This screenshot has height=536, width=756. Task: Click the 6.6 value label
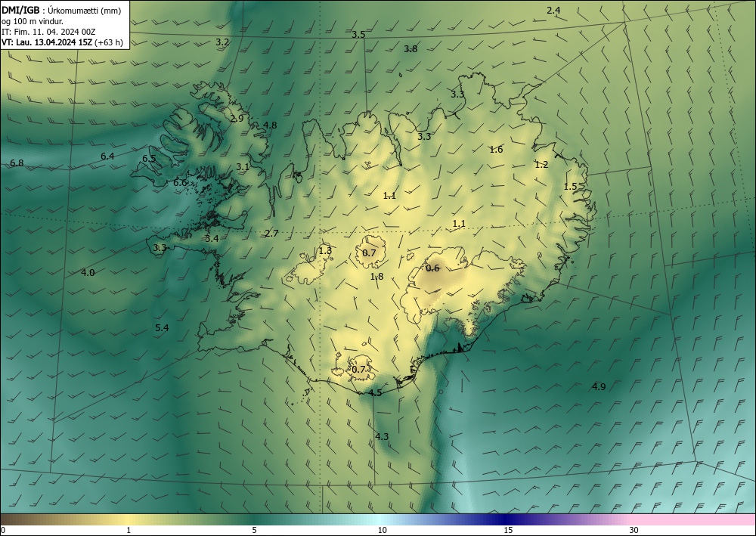click(180, 183)
